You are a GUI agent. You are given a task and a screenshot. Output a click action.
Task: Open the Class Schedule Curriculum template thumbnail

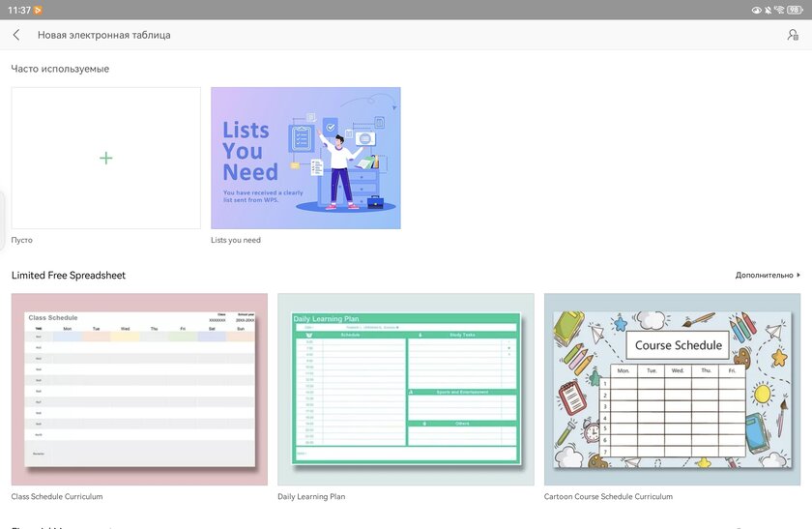coord(139,389)
